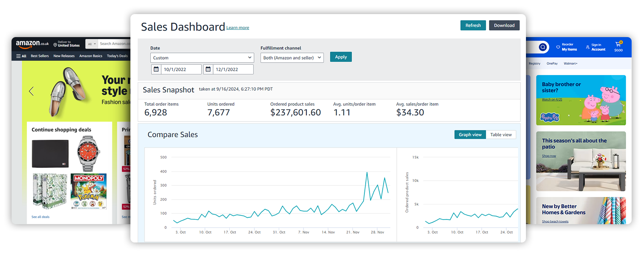Viewport: 644px width, 254px height.
Task: Click the Reorder My Items heart icon
Action: (x=558, y=47)
